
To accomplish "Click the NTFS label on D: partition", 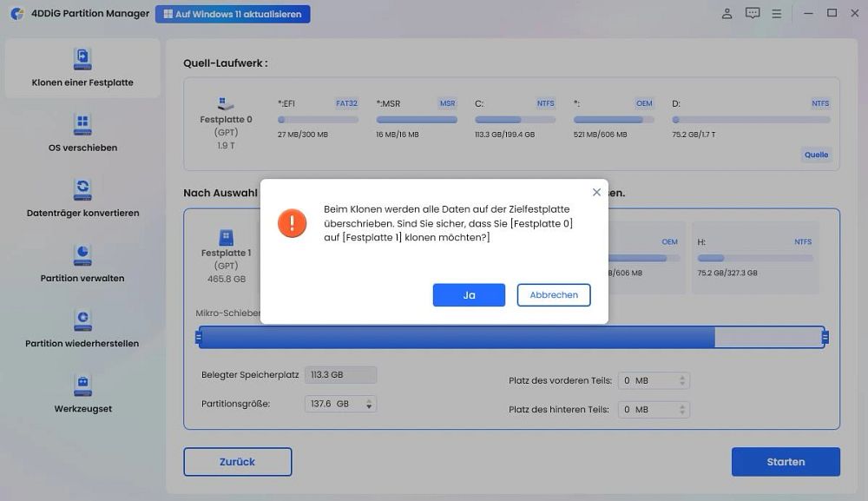I will tap(820, 103).
